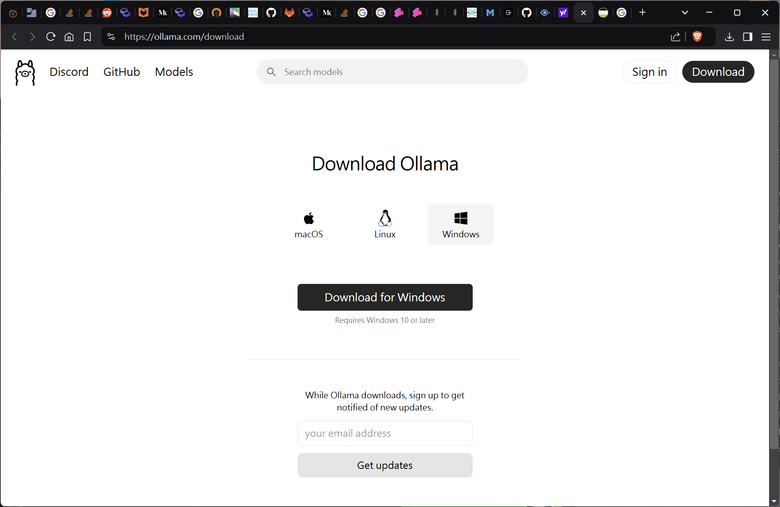Click the Download for Windows button
780x507 pixels.
(385, 298)
